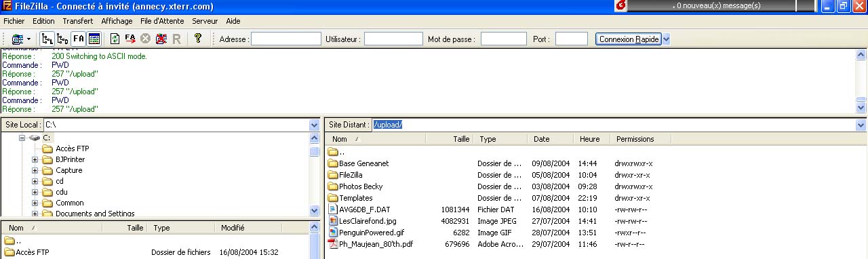Click the AVG6DB_F.DAT file icon
The height and width of the screenshot is (259, 868).
click(333, 210)
